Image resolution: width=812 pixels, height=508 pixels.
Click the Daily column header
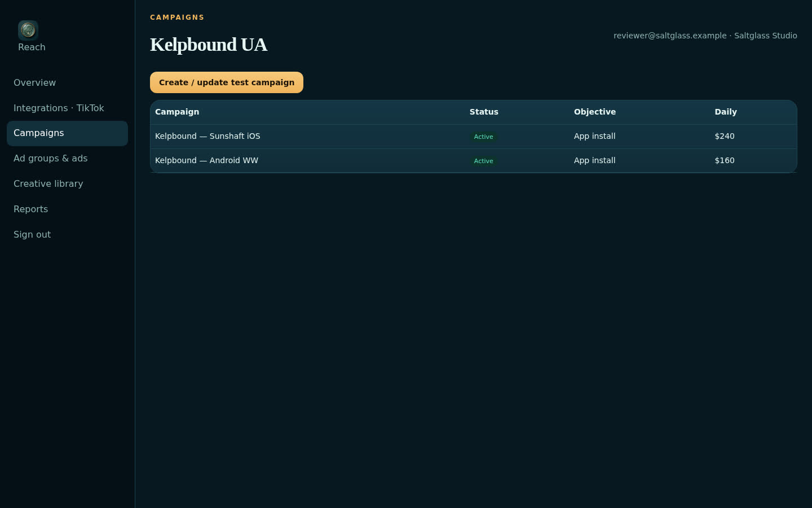[726, 112]
